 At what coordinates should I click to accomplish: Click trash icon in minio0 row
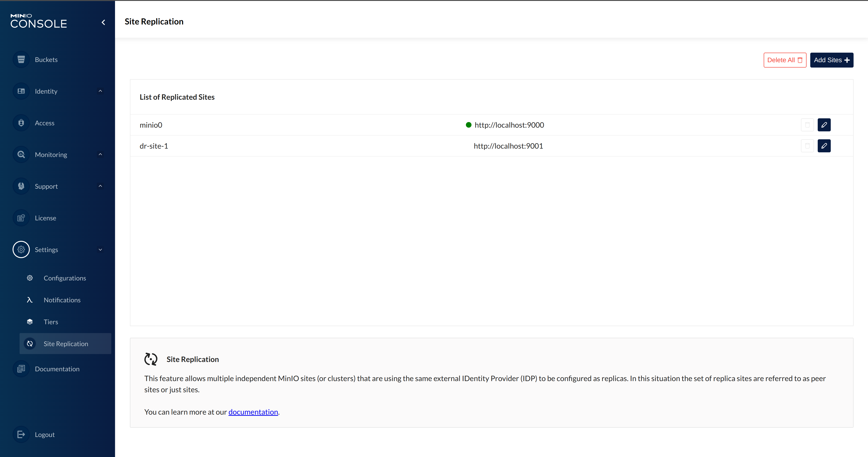pos(807,125)
